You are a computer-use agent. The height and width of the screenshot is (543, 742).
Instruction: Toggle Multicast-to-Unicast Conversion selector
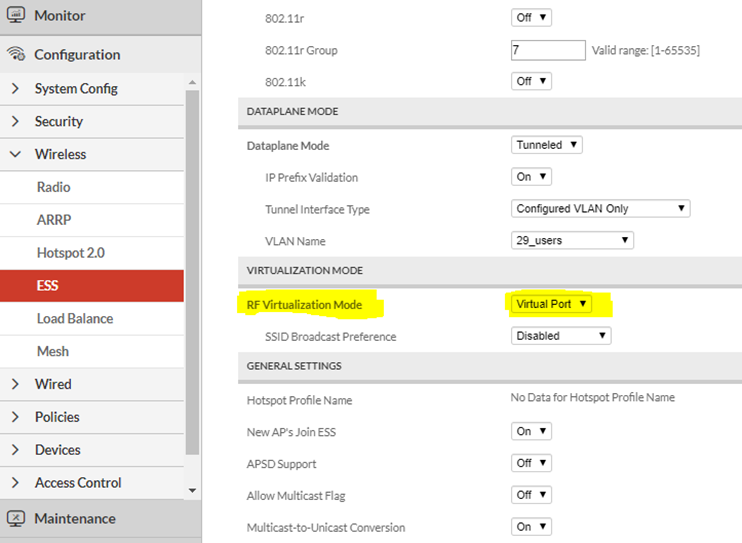pyautogui.click(x=531, y=526)
